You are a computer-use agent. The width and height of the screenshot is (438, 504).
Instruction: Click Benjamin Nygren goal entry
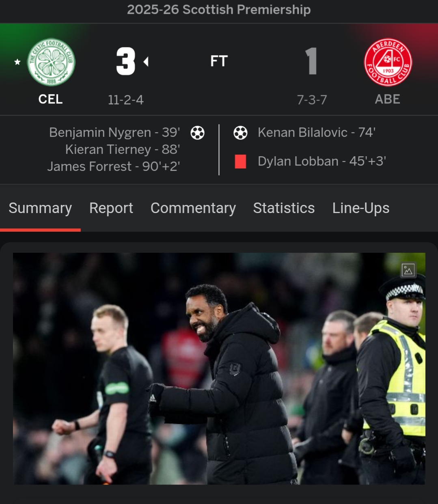point(114,132)
